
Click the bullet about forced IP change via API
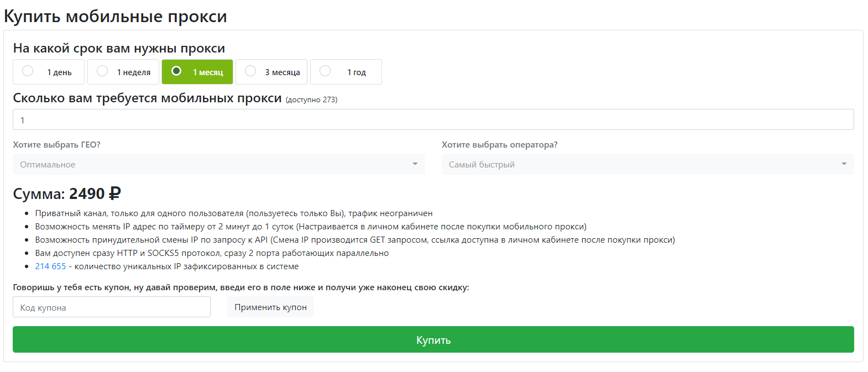[x=355, y=240]
